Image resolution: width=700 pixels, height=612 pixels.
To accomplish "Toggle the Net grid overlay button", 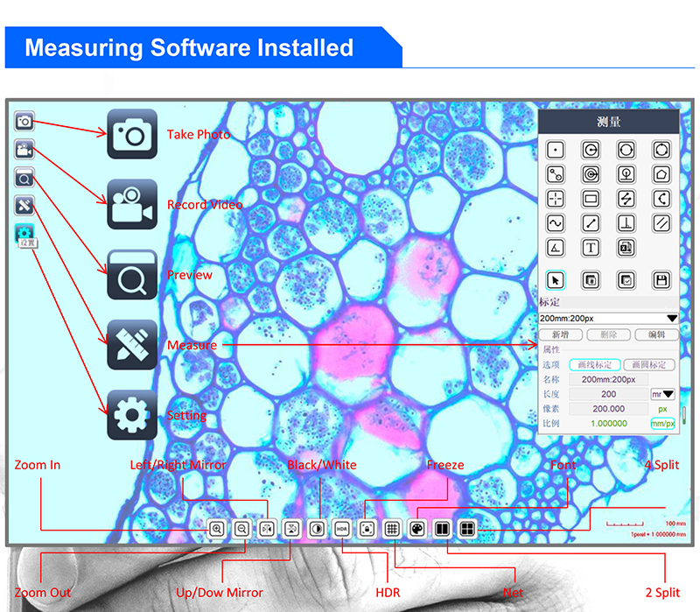I will tap(393, 529).
